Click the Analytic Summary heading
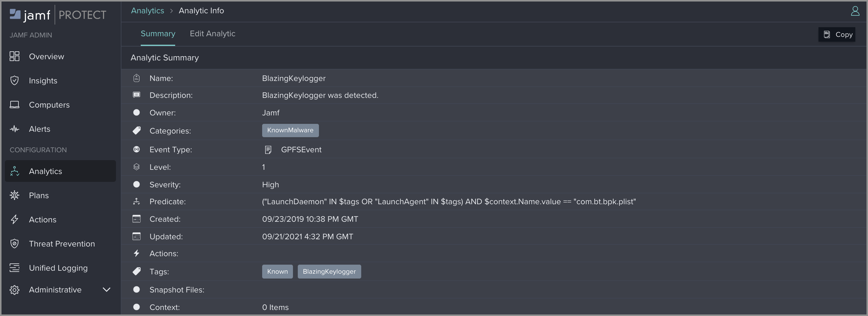Screen dimensions: 868x316 point(165,58)
